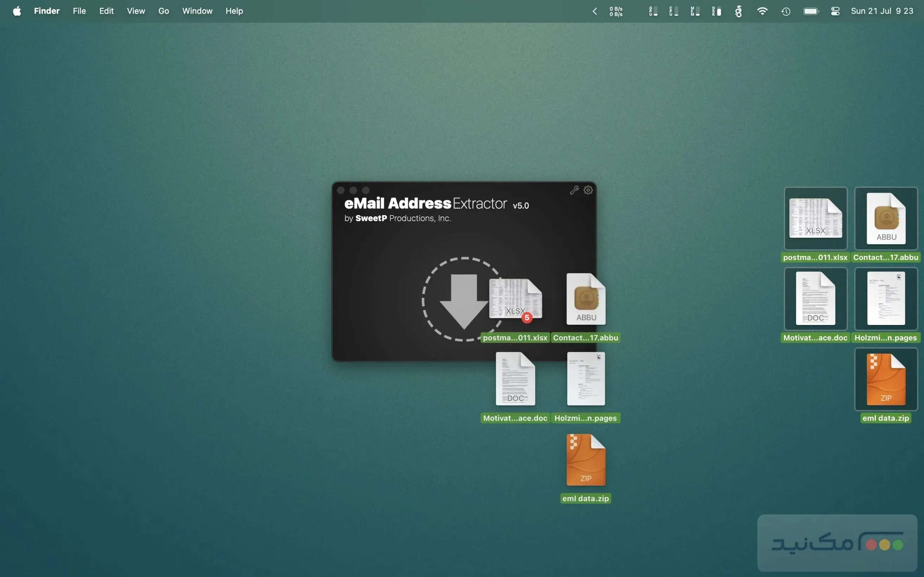Click the download arrow drop zone
Image resolution: width=924 pixels, height=577 pixels.
pyautogui.click(x=463, y=300)
